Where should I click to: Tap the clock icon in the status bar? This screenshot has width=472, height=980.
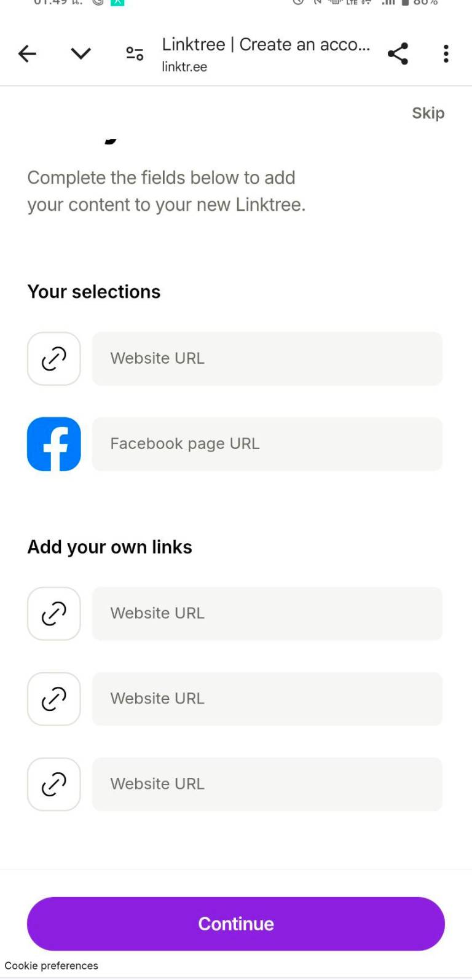(297, 4)
